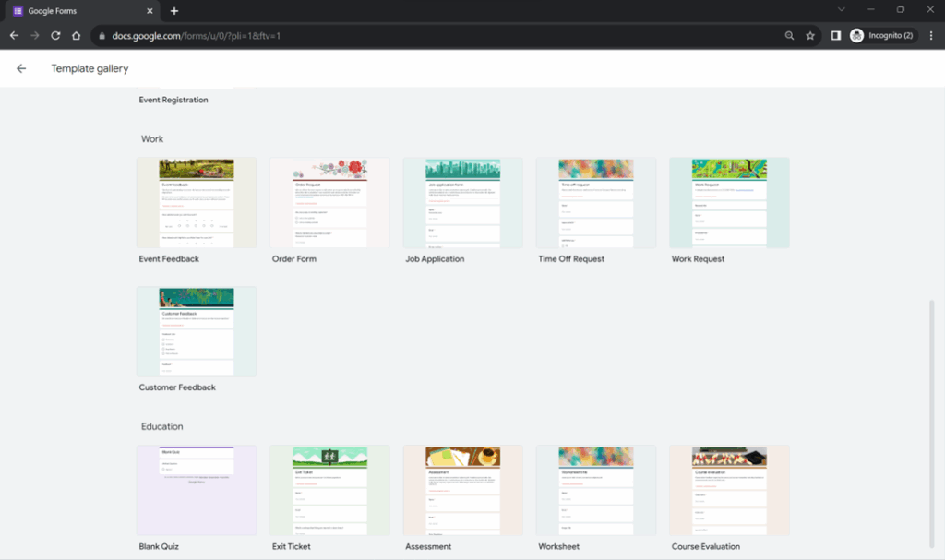The image size is (945, 560).
Task: Open the browser side panel icon
Action: pyautogui.click(x=835, y=36)
